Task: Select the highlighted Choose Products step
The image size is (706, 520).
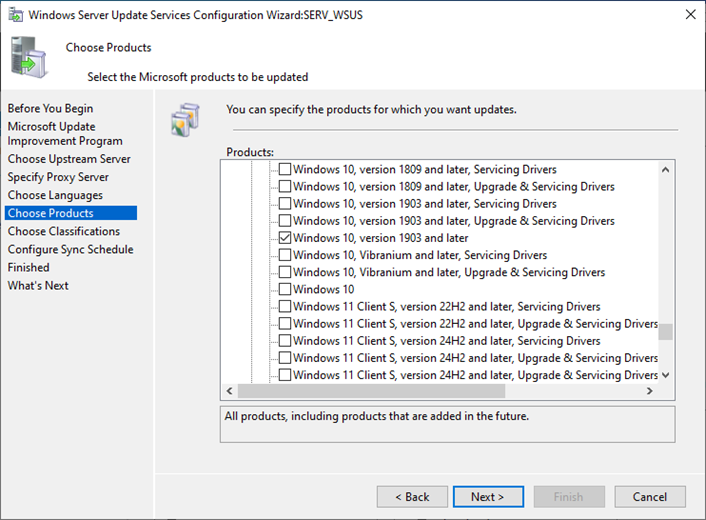Action: coord(71,213)
